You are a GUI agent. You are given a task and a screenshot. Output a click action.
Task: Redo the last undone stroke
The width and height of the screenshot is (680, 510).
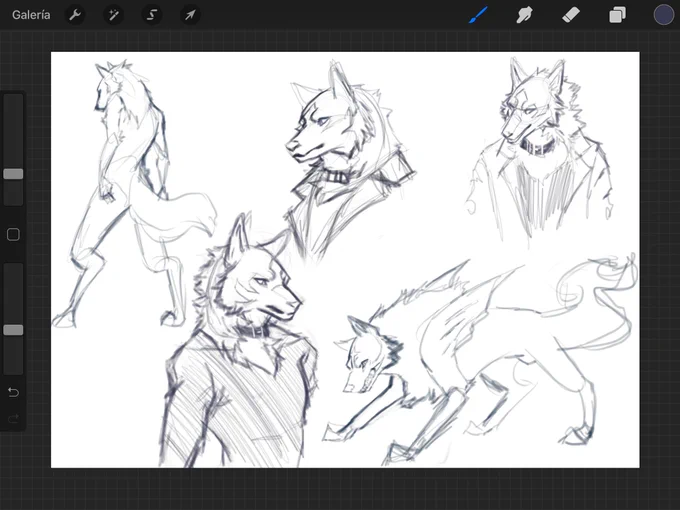click(x=13, y=418)
